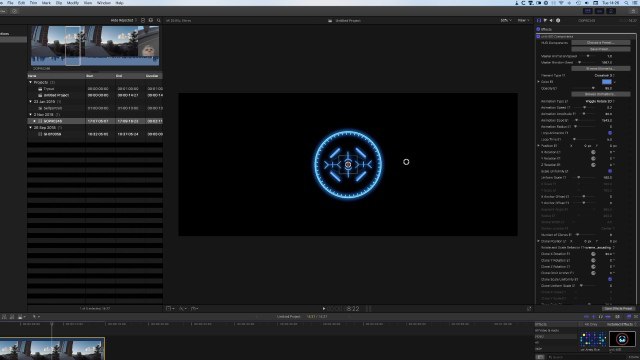
Task: Open the File menu
Action: pos(10,3)
